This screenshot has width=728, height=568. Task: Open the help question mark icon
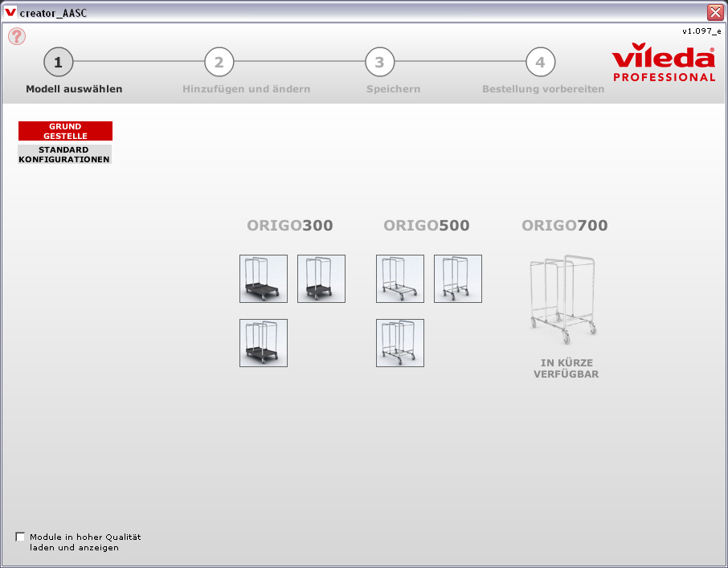[x=17, y=36]
